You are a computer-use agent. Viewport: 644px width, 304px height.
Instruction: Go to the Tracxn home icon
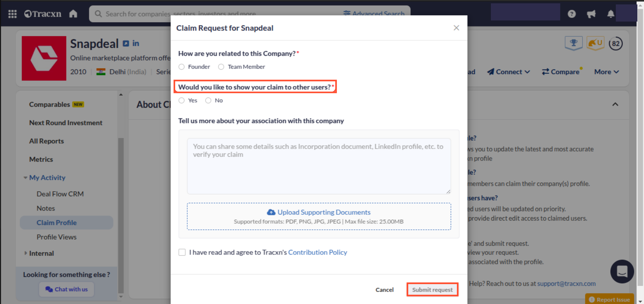(x=73, y=14)
